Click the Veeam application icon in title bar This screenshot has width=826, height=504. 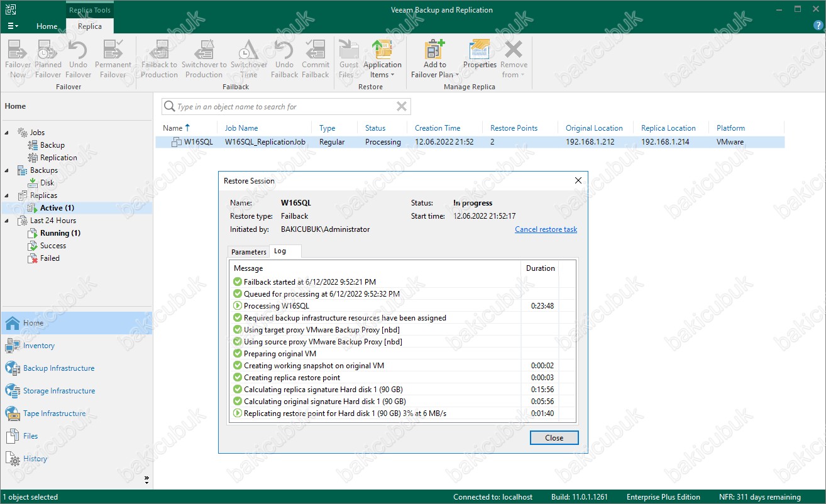tap(10, 9)
